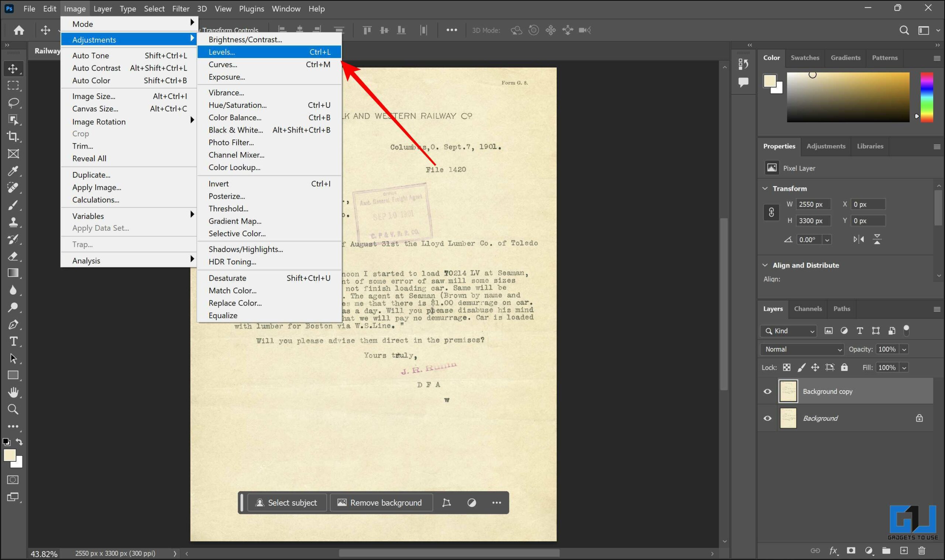Image resolution: width=945 pixels, height=560 pixels.
Task: Toggle Quick Mask mode
Action: point(13,480)
